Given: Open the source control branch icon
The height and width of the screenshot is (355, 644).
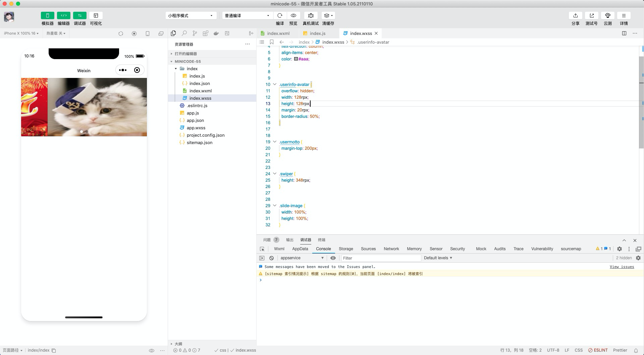Looking at the screenshot, I should pos(195,33).
